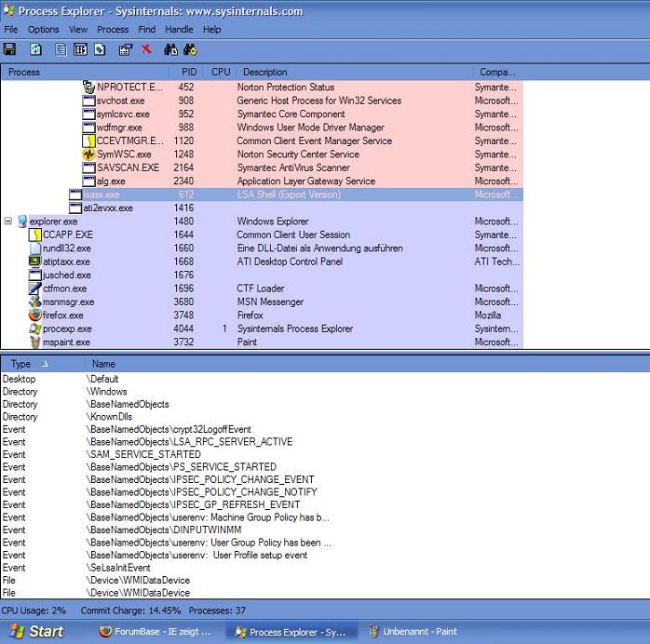Viewport: 650px width, 644px height.
Task: Open the process Properties toolbar icon
Action: click(126, 49)
